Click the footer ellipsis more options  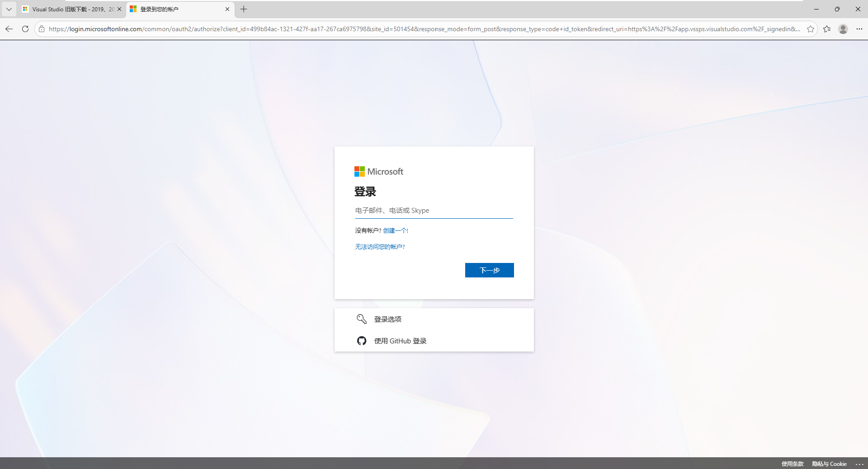point(859,464)
